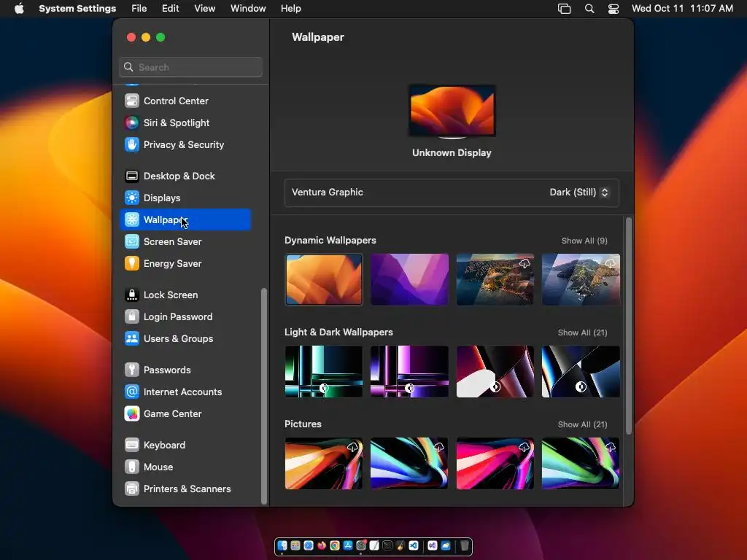This screenshot has height=560, width=747.
Task: Select blue swirl picture wallpaper
Action: click(410, 463)
